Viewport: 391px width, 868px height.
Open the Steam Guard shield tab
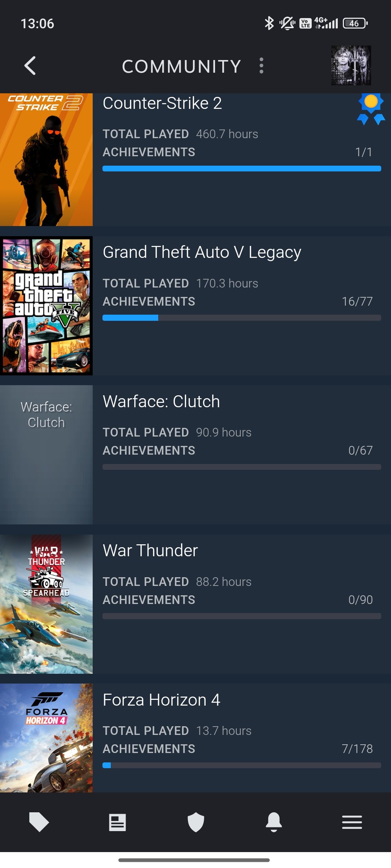pyautogui.click(x=196, y=822)
